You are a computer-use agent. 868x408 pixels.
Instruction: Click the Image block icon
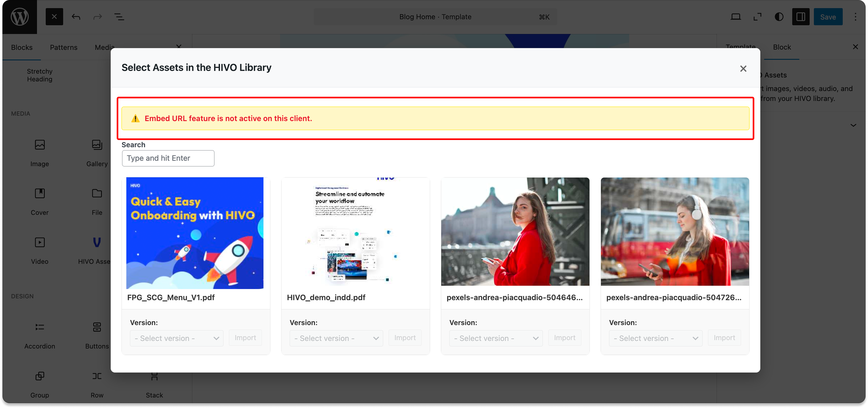tap(40, 145)
